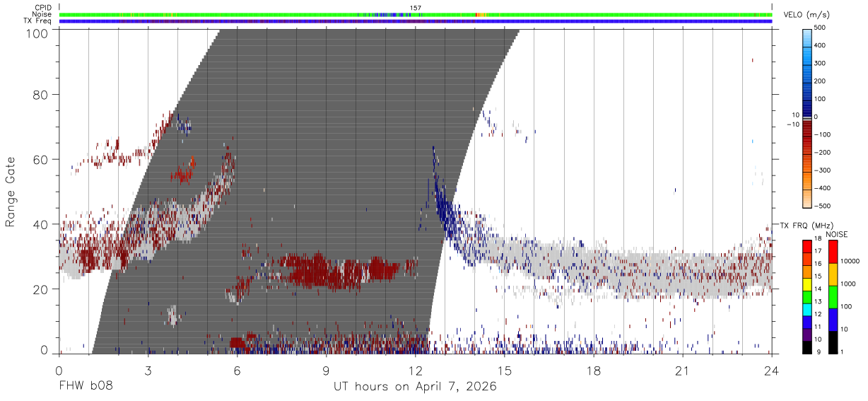Click the blue TX Freq strip above the plot
The width and height of the screenshot is (868, 401).
tap(416, 21)
